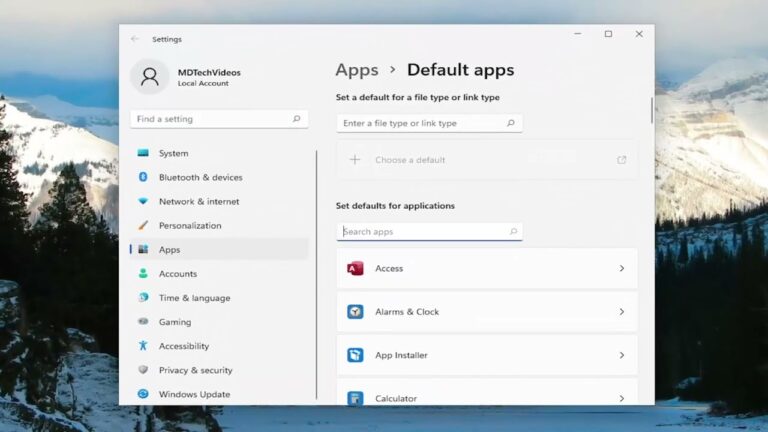Open the Gaming controller icon
This screenshot has width=768, height=432.
click(x=143, y=322)
